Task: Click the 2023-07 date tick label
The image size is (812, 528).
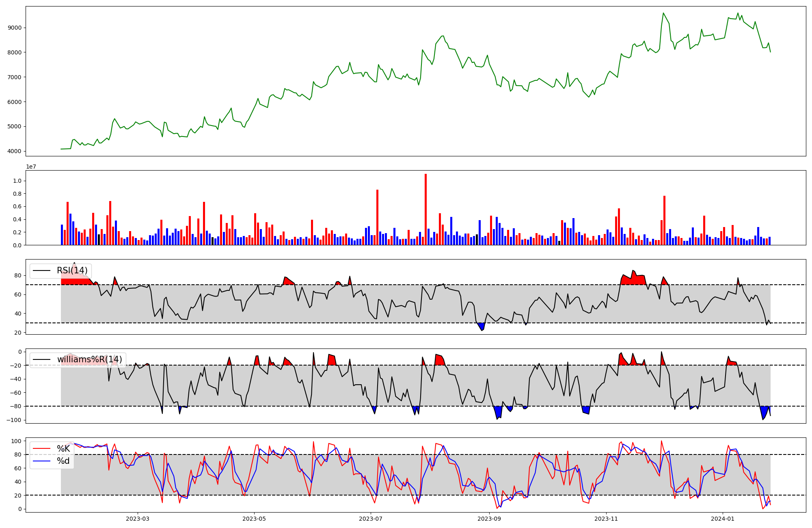Action: tap(371, 519)
